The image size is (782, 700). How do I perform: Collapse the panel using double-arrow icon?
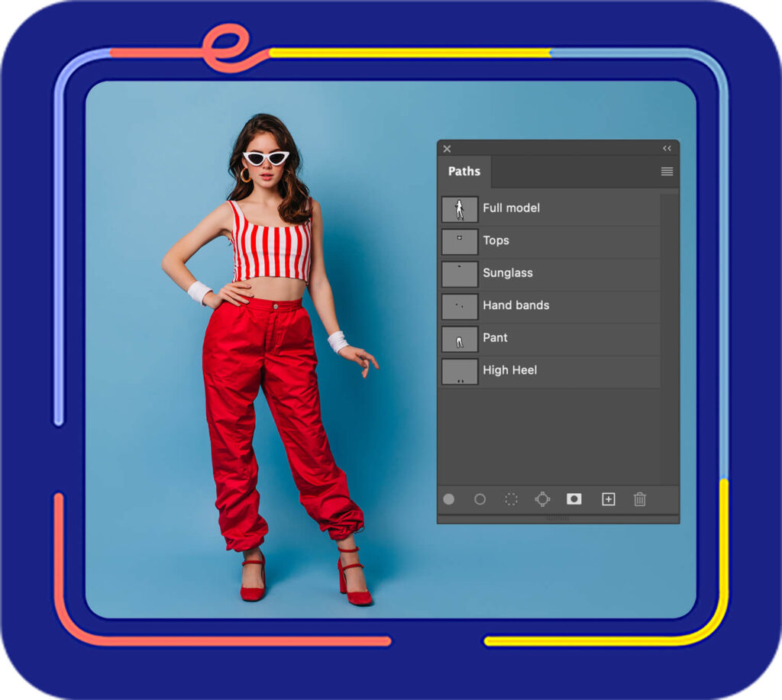coord(667,148)
